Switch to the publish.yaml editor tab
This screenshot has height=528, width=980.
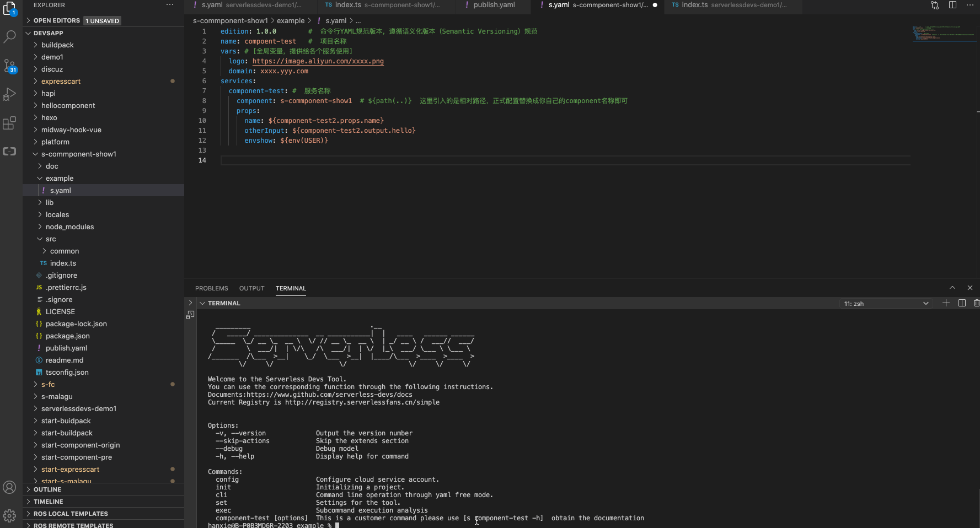494,5
